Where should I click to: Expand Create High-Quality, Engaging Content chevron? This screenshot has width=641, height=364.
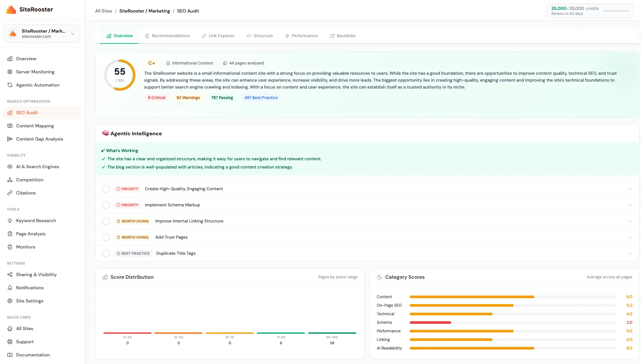tap(629, 189)
